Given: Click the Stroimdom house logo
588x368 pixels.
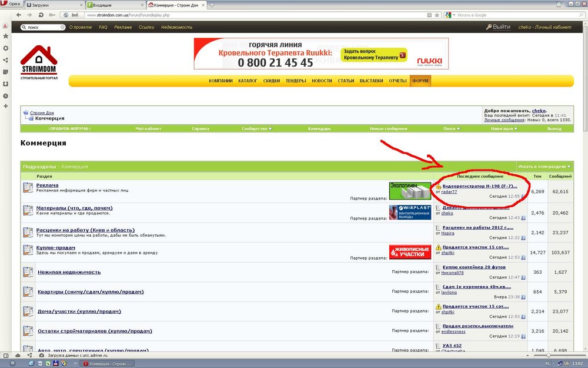Looking at the screenshot, I should click(39, 62).
